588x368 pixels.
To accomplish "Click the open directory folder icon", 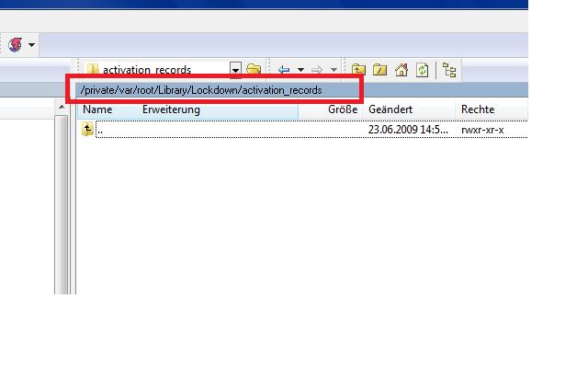I will (253, 69).
